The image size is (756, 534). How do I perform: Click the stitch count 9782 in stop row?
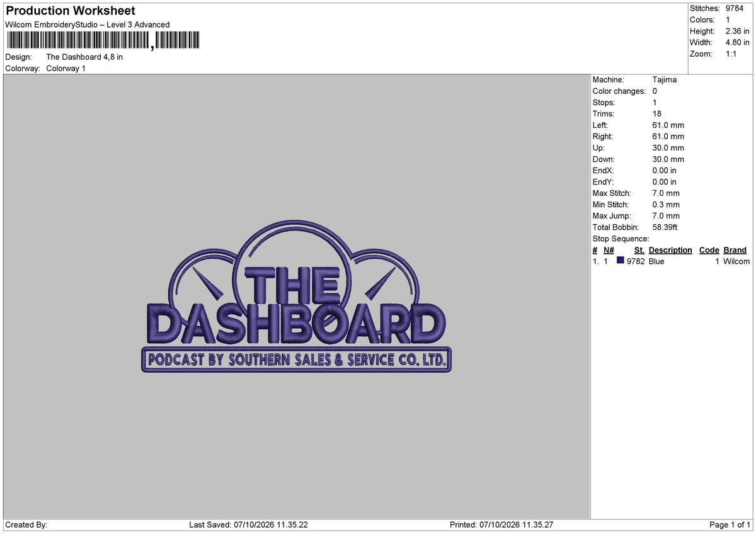tap(636, 261)
